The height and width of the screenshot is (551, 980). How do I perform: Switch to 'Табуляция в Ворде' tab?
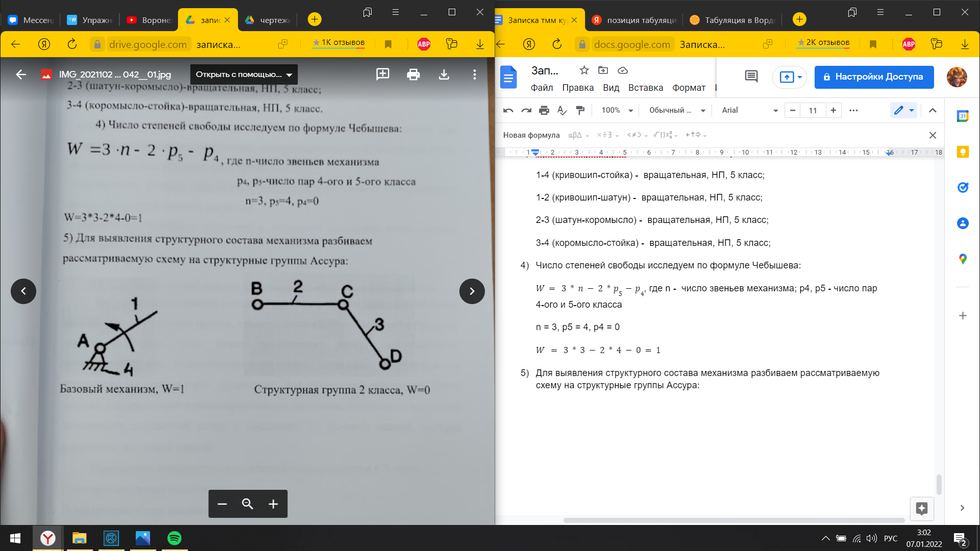(732, 20)
